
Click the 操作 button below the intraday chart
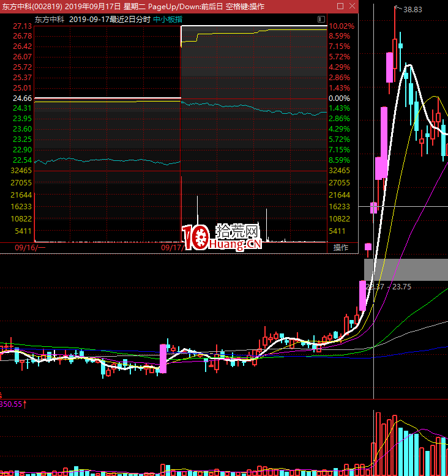pyautogui.click(x=341, y=247)
